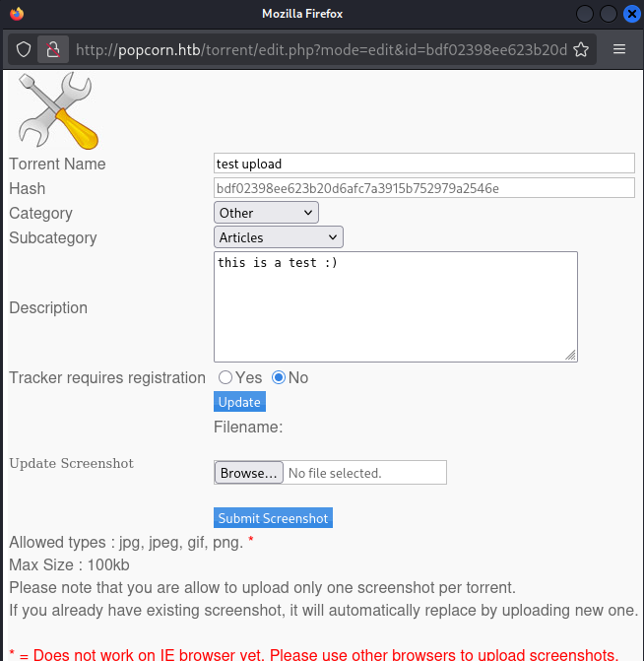
Task: Click into the Description text area
Action: 394,306
